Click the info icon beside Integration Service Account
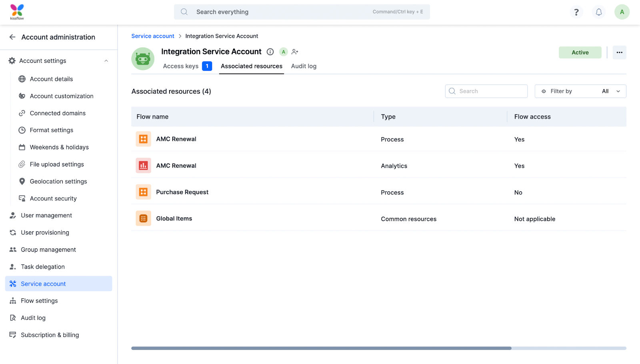Viewport: 640px width, 364px height. pos(270,52)
